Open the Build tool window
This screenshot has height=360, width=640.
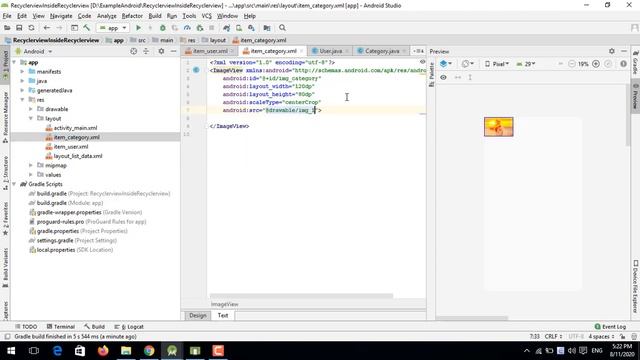coord(94,327)
